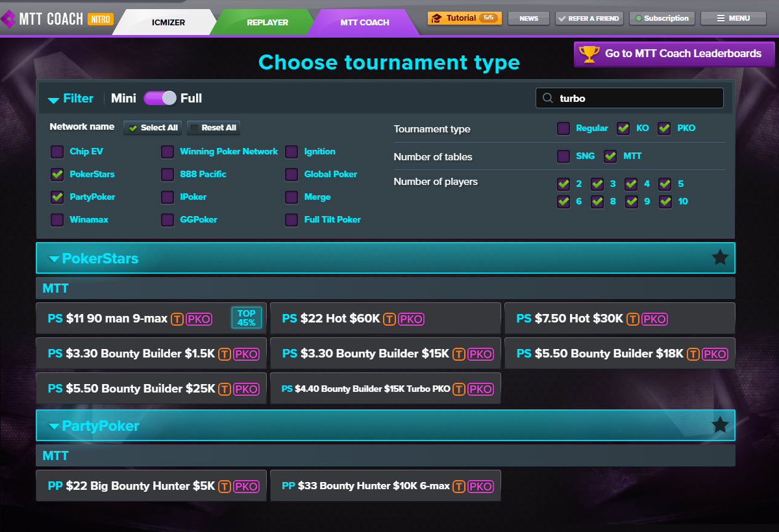Screen dimensions: 779x532
Task: Go to MTT Coach Leaderboards
Action: [674, 54]
